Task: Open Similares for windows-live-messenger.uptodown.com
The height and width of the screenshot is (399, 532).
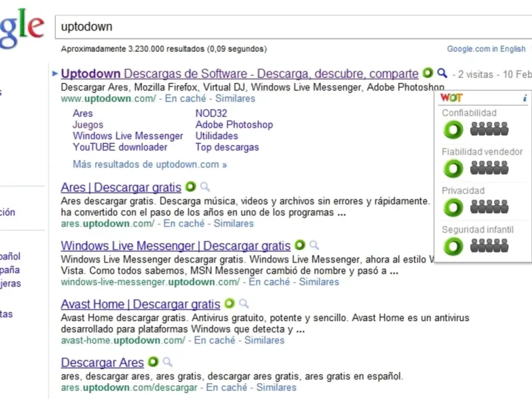Action: click(x=319, y=282)
